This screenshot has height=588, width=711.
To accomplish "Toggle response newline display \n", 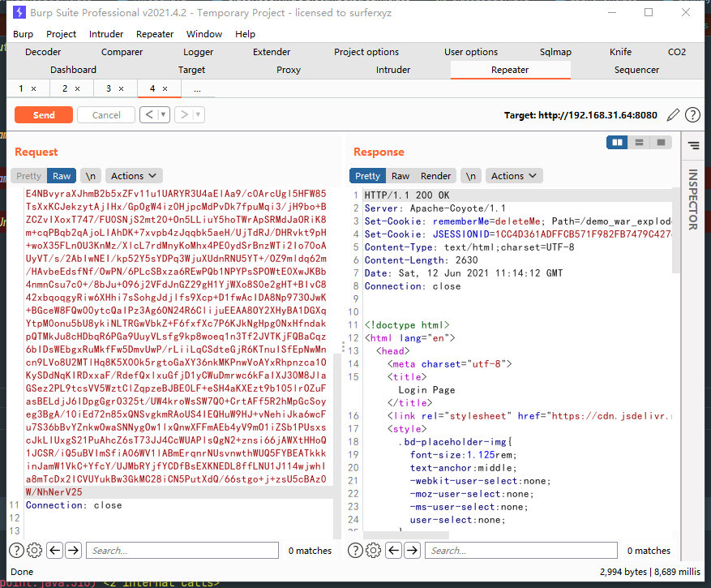I will (471, 176).
